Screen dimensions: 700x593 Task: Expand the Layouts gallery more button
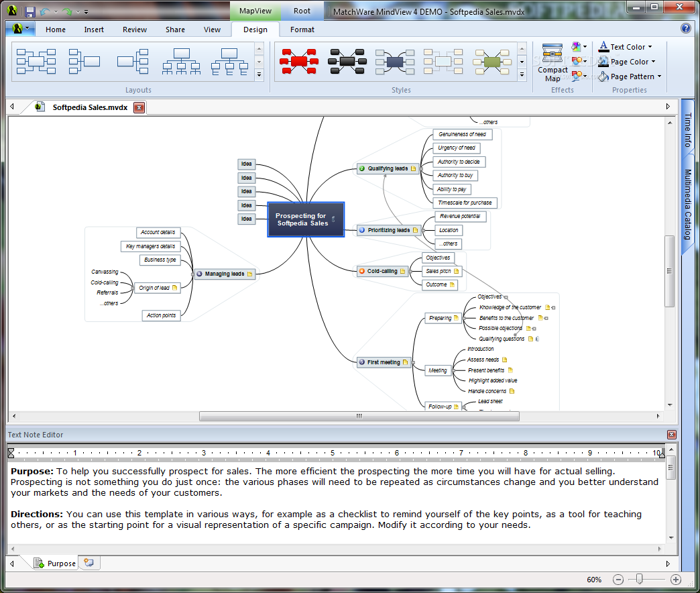259,74
